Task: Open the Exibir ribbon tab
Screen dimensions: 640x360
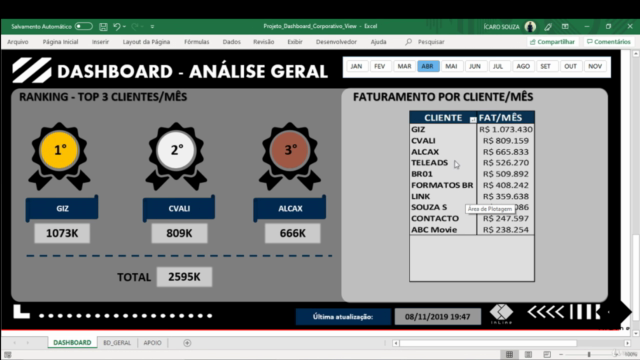Action: click(295, 42)
